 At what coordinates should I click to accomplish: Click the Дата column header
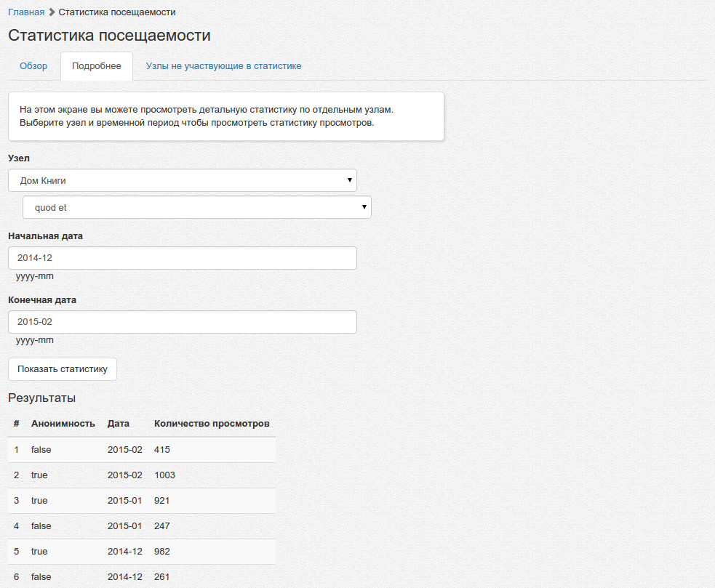click(x=119, y=423)
